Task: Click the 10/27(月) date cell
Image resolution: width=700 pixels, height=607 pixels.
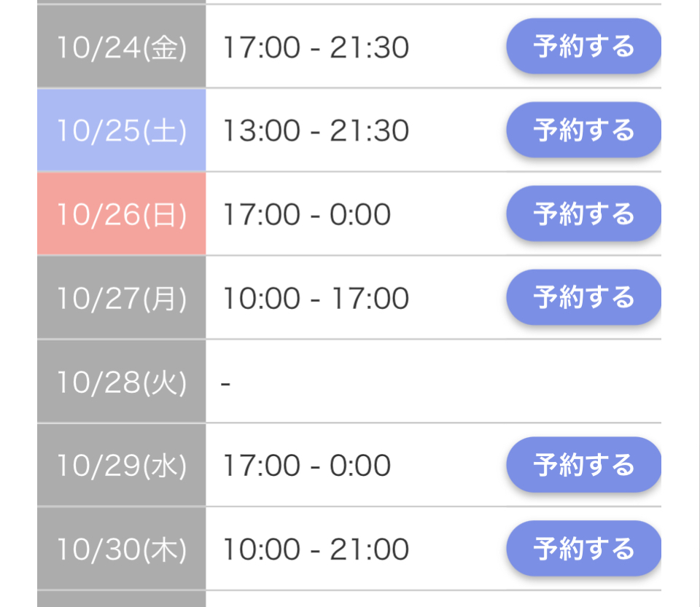Action: tap(122, 298)
